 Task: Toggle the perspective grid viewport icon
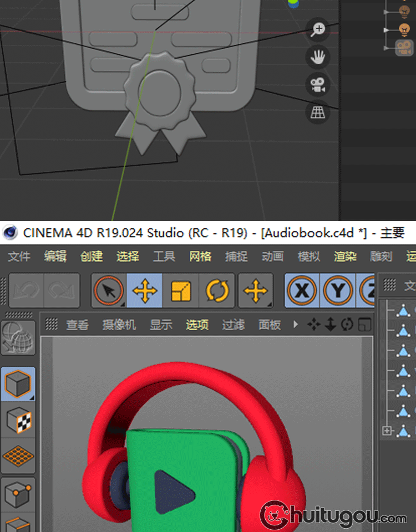(317, 112)
